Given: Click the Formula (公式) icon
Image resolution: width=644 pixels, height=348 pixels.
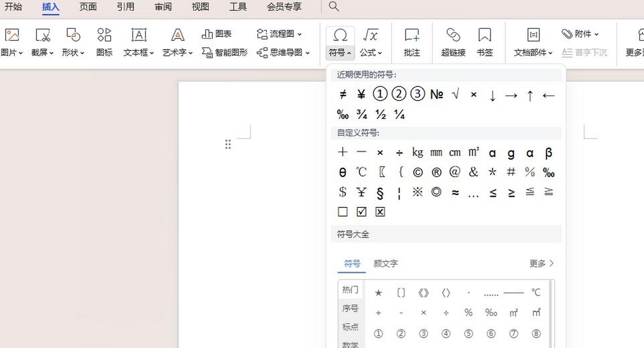Looking at the screenshot, I should point(371,35).
